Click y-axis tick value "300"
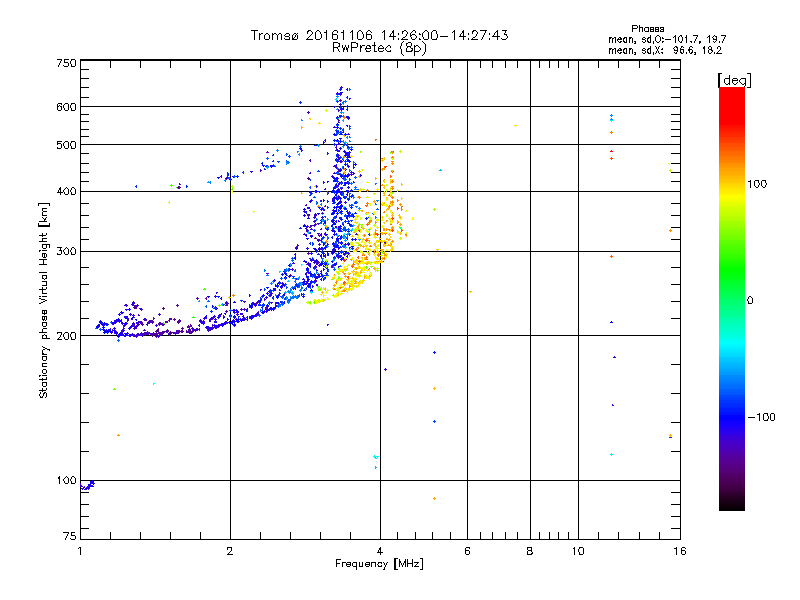800x600 pixels. 66,252
